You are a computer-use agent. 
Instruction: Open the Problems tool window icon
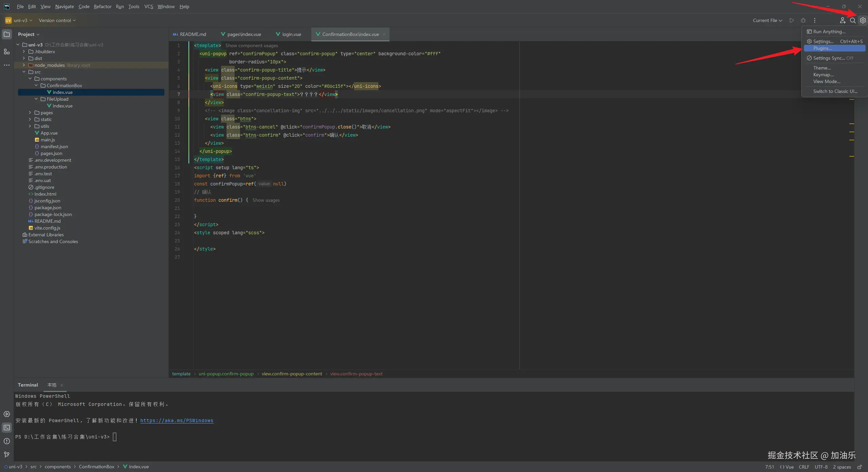coord(7,441)
